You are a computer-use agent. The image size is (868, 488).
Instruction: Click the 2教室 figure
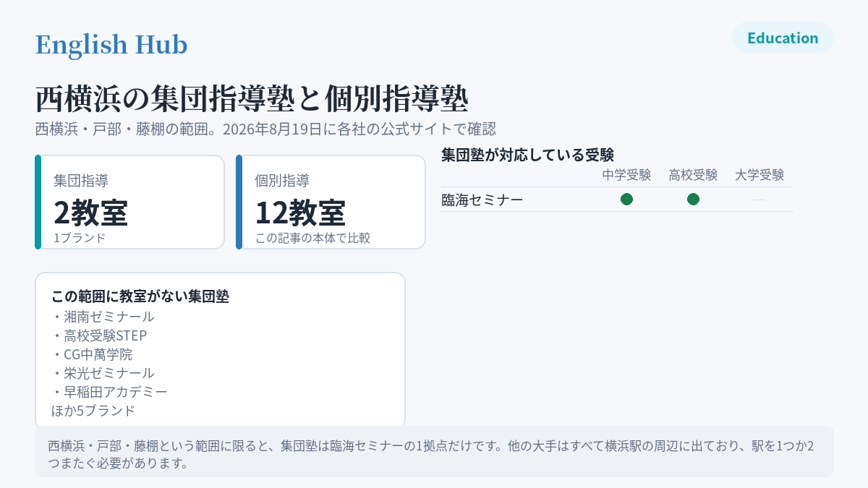91,213
